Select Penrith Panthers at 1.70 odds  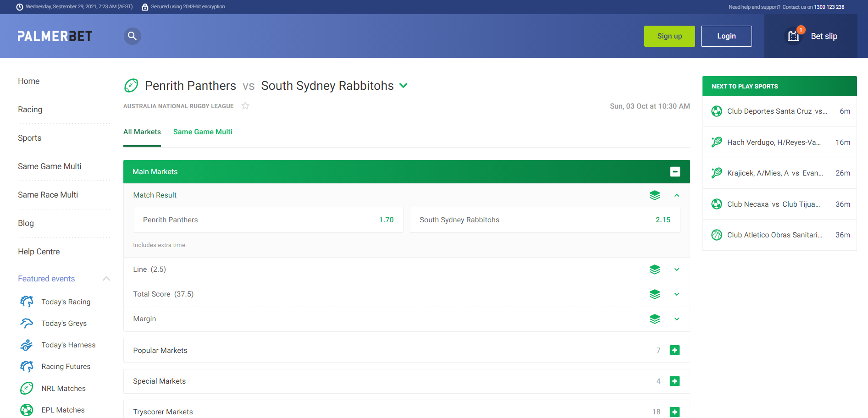pos(268,220)
